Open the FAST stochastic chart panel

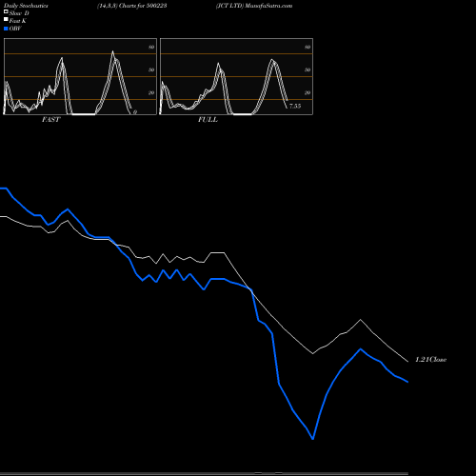tap(80, 76)
